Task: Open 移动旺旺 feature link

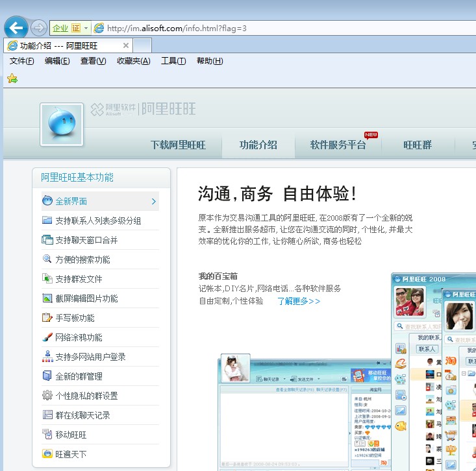Action: pyautogui.click(x=71, y=435)
